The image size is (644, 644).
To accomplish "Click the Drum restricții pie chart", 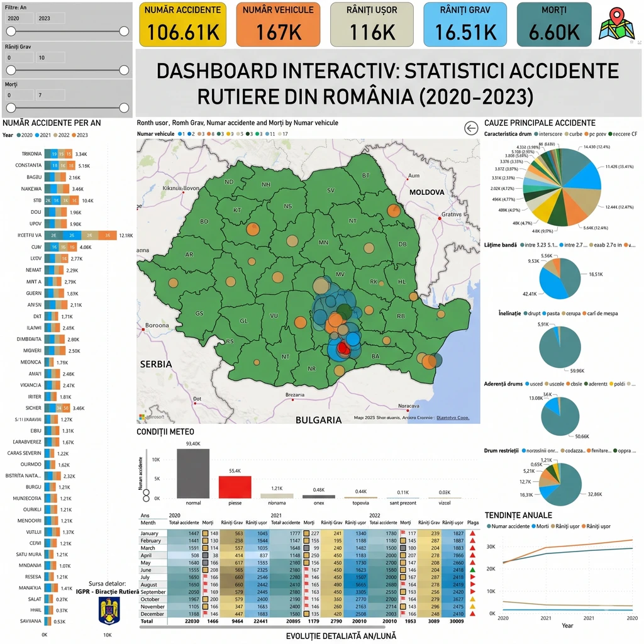I will [x=560, y=484].
